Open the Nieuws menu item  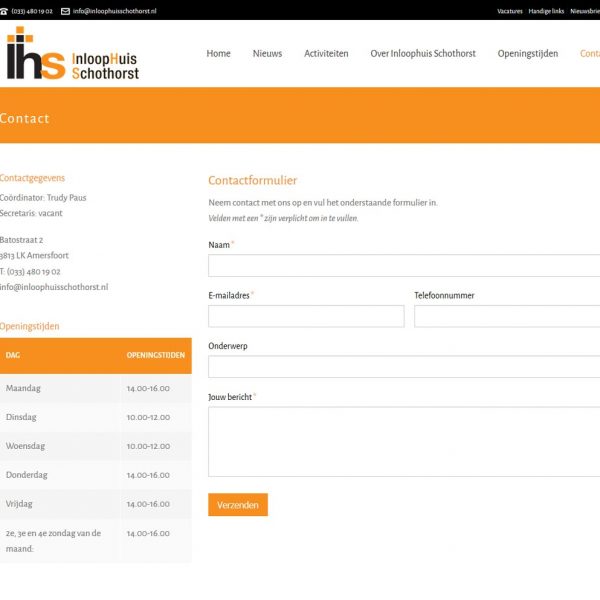pyautogui.click(x=267, y=54)
